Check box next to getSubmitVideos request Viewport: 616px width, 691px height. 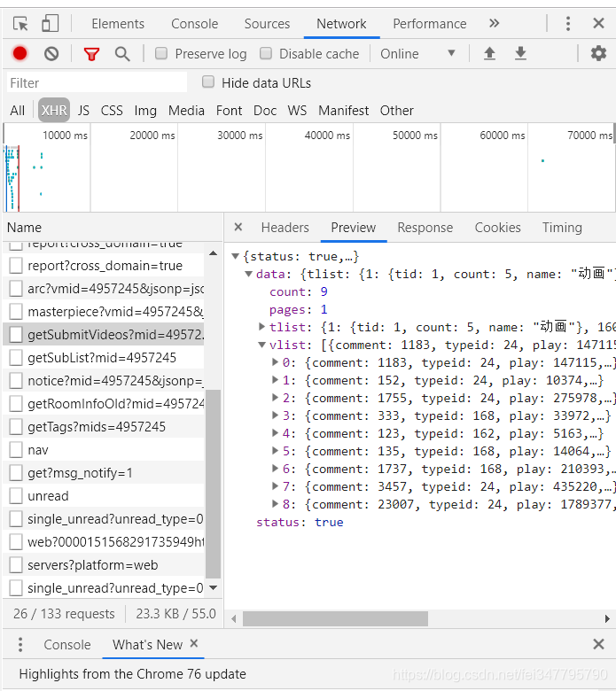pyautogui.click(x=16, y=335)
